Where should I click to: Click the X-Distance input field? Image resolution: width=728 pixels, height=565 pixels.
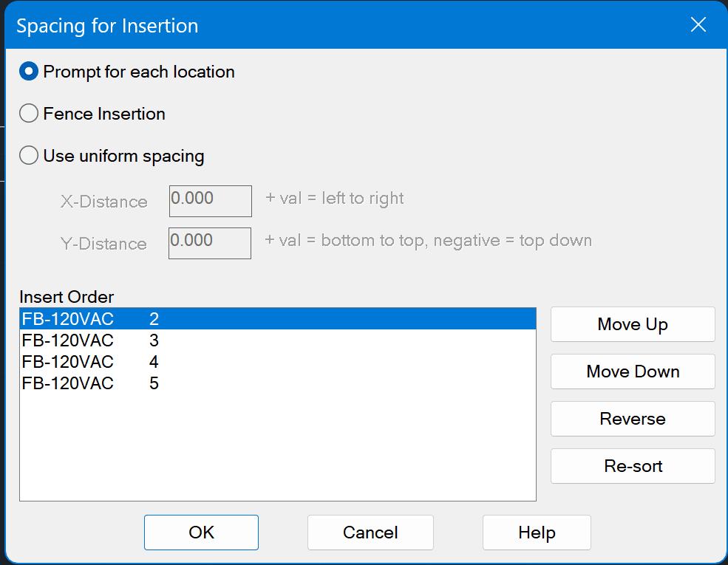coord(211,201)
